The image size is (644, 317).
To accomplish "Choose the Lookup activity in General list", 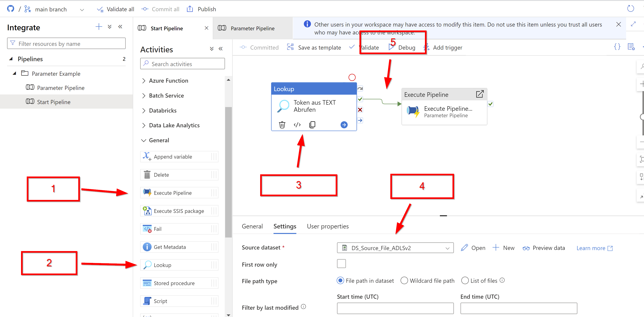I will [179, 265].
